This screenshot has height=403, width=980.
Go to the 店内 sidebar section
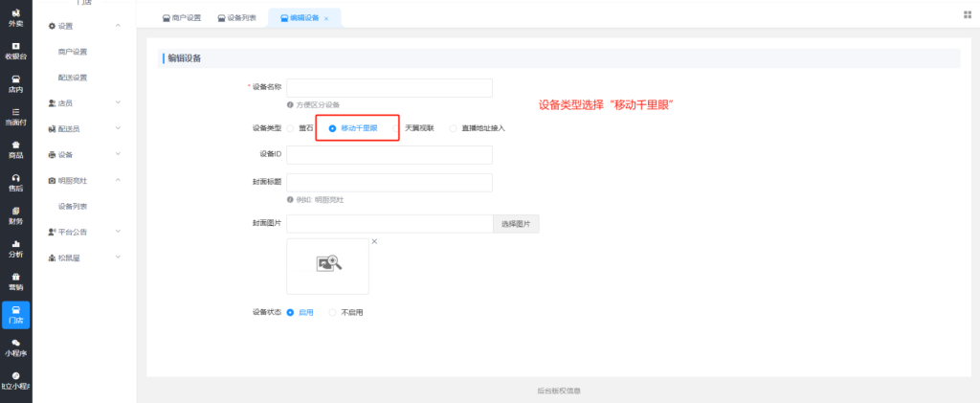click(x=15, y=84)
